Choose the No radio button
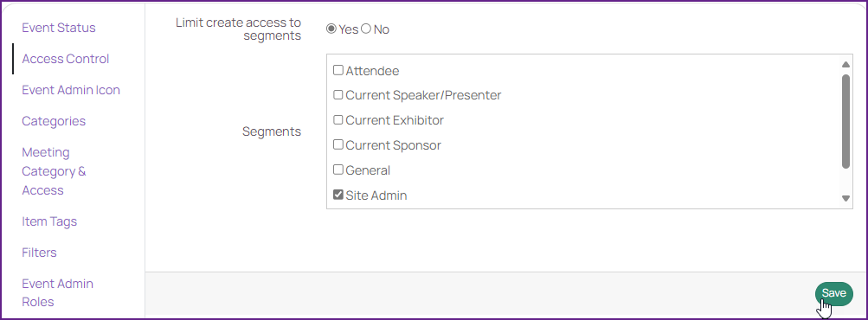 [x=366, y=29]
